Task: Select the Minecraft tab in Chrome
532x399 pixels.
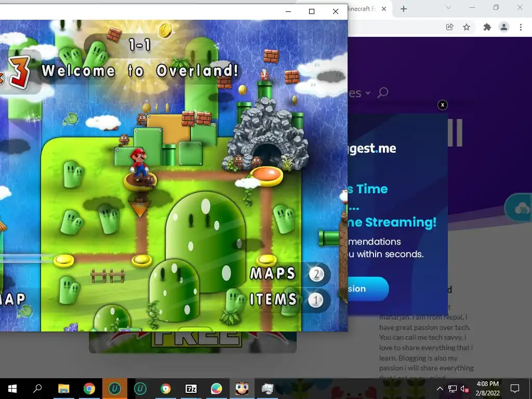Action: (362, 9)
